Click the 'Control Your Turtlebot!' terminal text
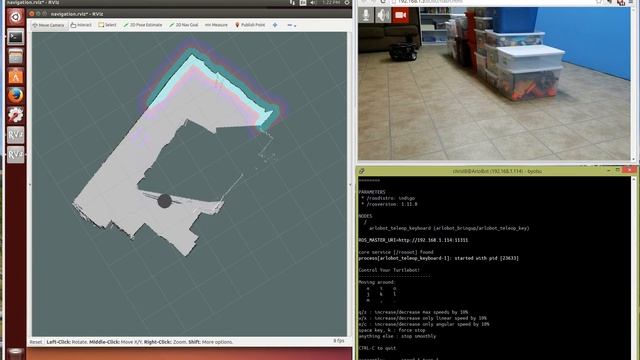 (389, 270)
